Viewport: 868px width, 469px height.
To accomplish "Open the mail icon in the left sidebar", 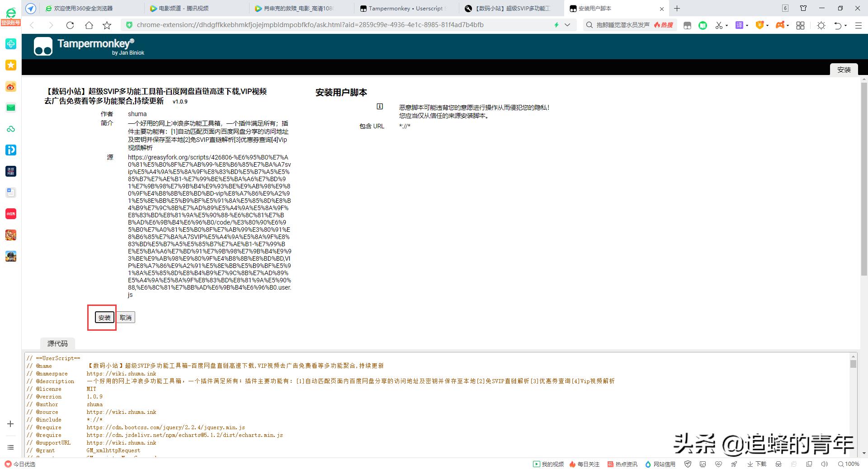I will click(11, 108).
